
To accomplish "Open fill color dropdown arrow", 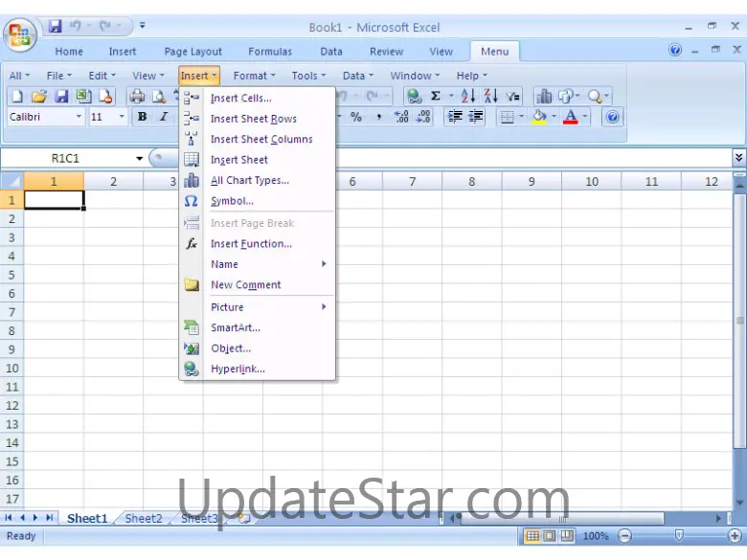I will pyautogui.click(x=554, y=117).
